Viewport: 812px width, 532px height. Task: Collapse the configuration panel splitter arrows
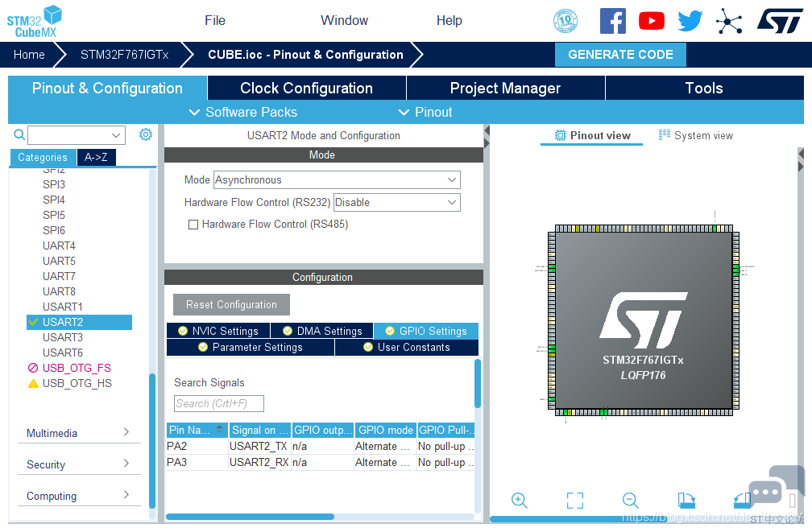(x=487, y=136)
